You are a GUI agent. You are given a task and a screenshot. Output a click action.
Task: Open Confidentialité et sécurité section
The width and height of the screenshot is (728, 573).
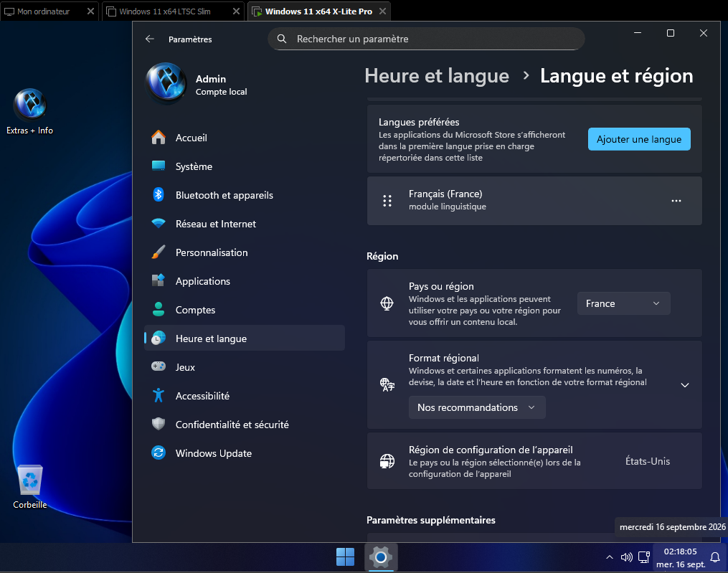tap(244, 425)
